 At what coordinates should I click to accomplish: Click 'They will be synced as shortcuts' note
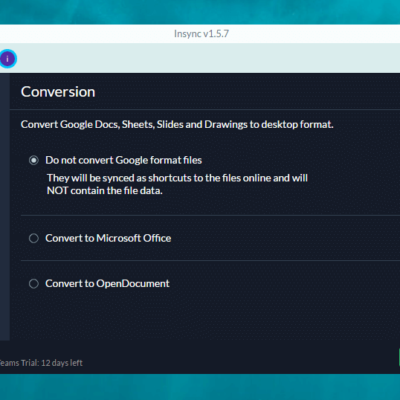[x=177, y=184]
